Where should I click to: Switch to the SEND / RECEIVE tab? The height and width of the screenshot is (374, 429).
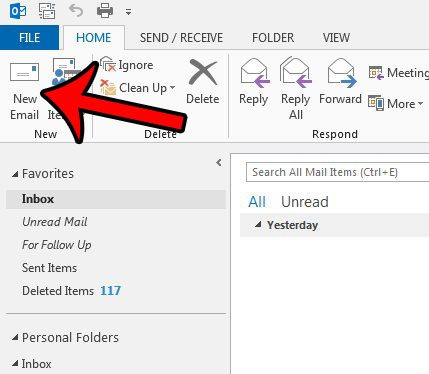tap(181, 38)
